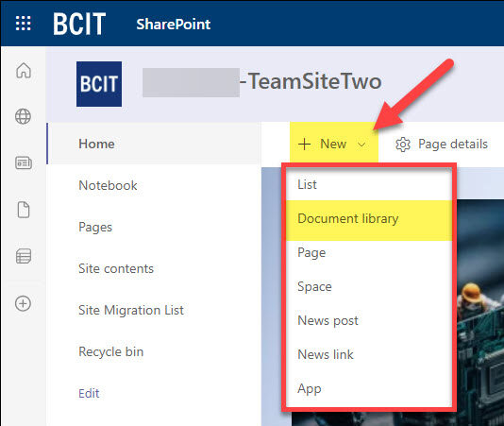Click the BCIT site logo tile
Viewport: 504px width, 426px height.
click(99, 84)
